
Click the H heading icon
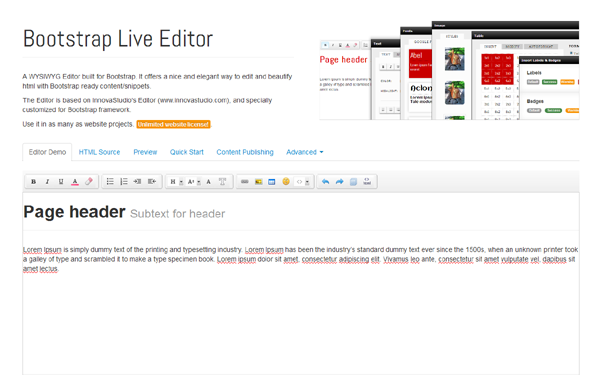pyautogui.click(x=173, y=182)
